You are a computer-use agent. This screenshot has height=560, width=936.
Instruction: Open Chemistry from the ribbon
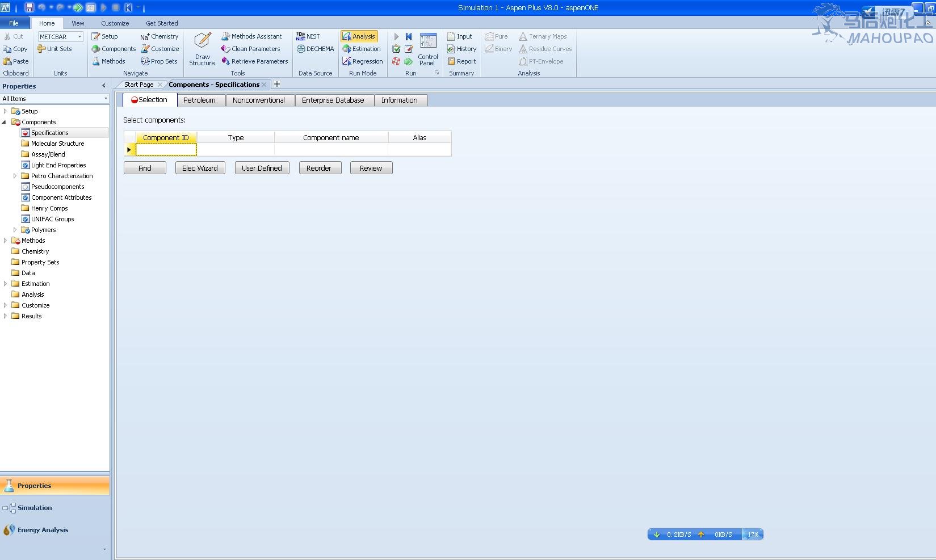coord(160,36)
